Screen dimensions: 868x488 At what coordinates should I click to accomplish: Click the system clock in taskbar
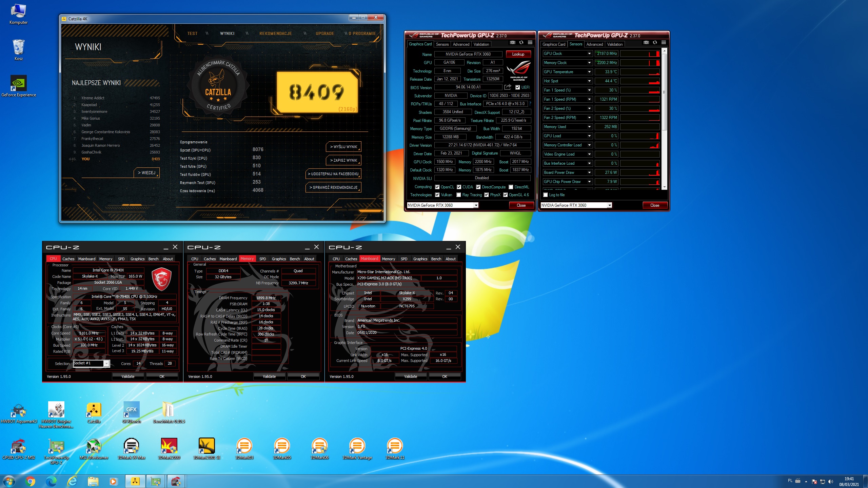(x=849, y=482)
